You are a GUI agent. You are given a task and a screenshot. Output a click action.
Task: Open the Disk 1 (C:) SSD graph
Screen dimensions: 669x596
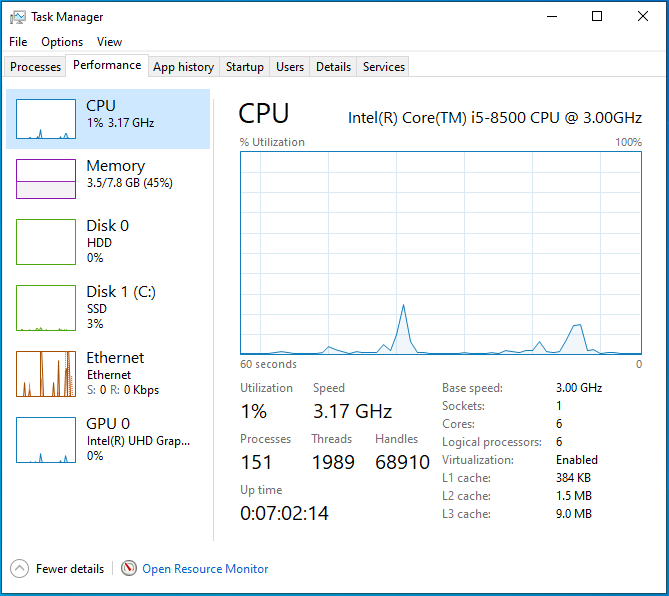click(46, 307)
